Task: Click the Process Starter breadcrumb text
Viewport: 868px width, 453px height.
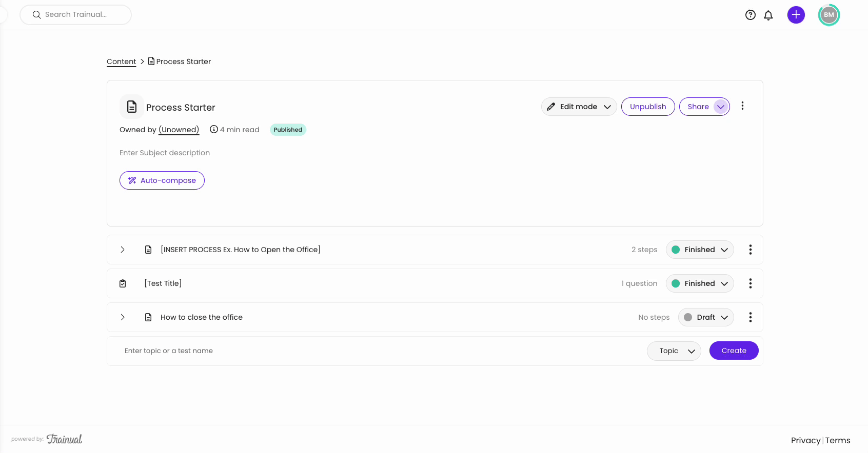Action: pos(184,61)
